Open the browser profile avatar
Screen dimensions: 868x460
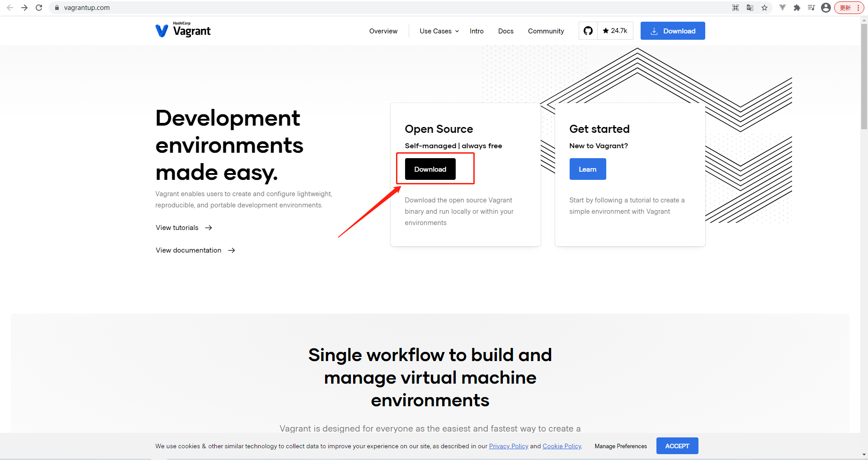pos(826,8)
